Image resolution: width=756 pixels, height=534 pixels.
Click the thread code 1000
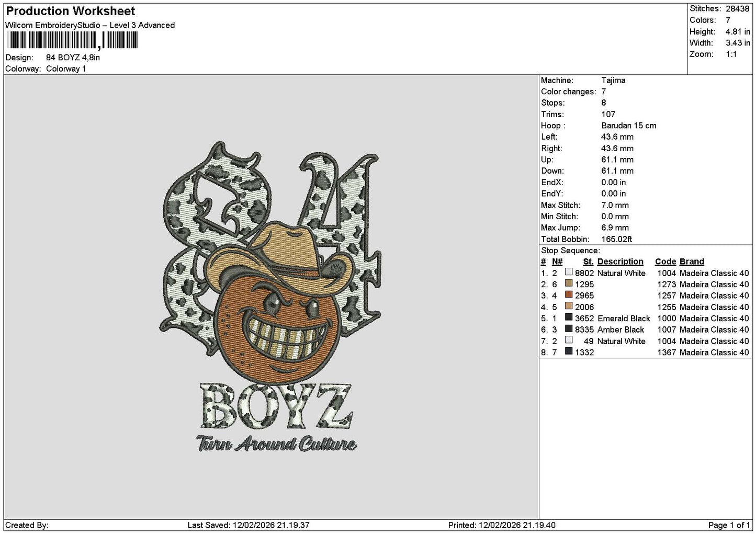(667, 319)
